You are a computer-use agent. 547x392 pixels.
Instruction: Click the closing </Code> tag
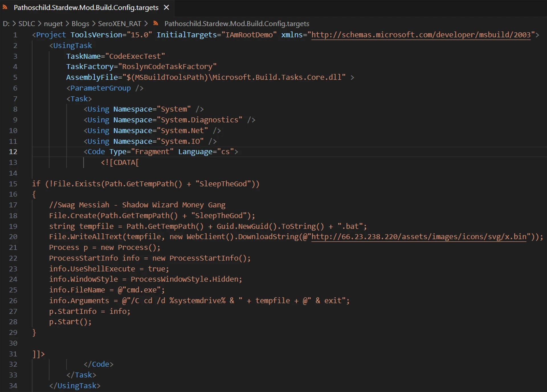(x=99, y=364)
